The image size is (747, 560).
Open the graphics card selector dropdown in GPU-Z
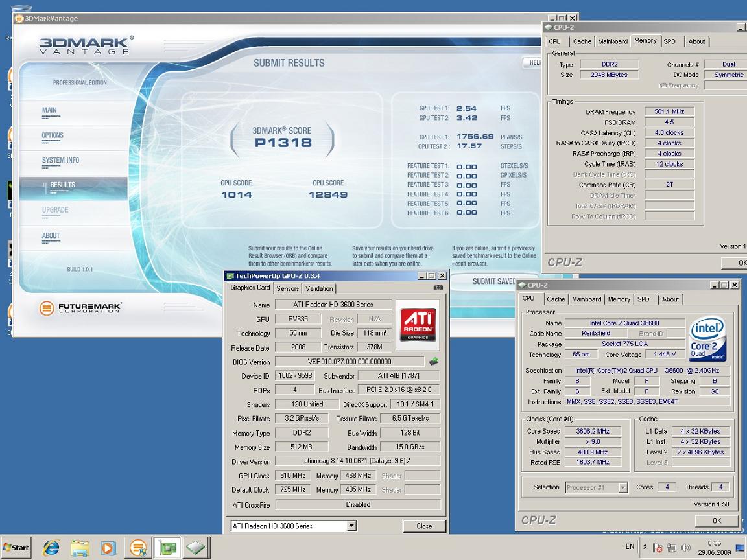pos(351,526)
